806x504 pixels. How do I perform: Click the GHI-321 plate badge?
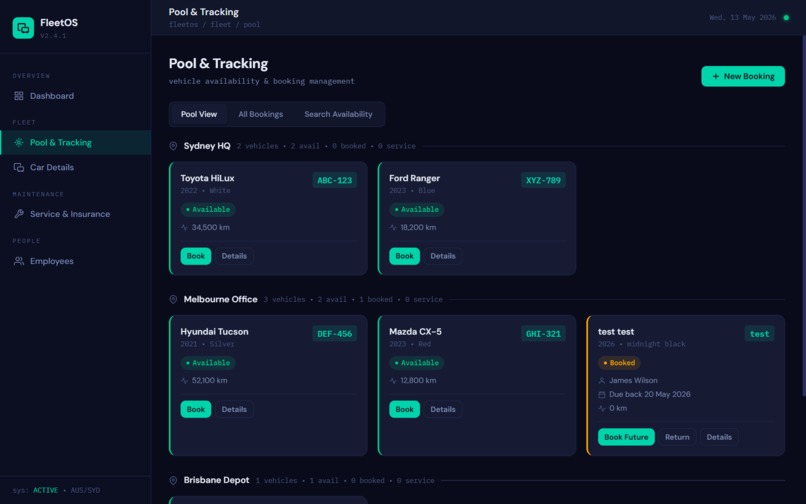[x=543, y=334]
